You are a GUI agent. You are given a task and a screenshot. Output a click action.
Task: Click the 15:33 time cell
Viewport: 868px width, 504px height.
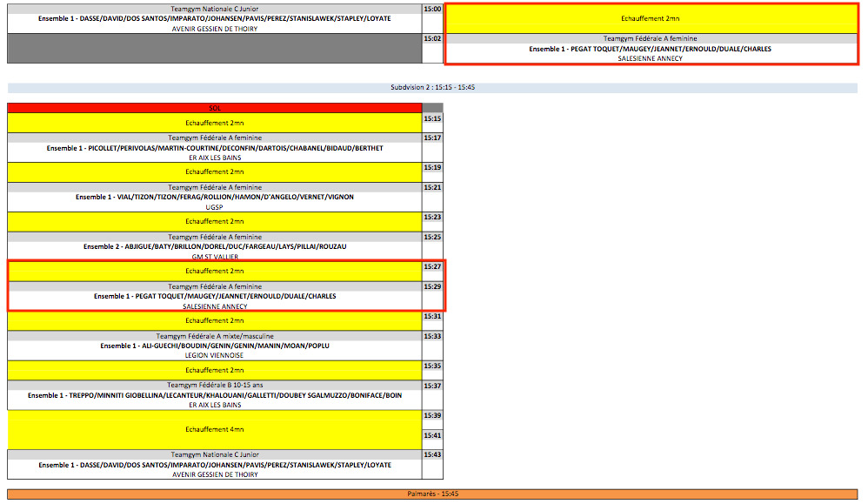pyautogui.click(x=432, y=336)
